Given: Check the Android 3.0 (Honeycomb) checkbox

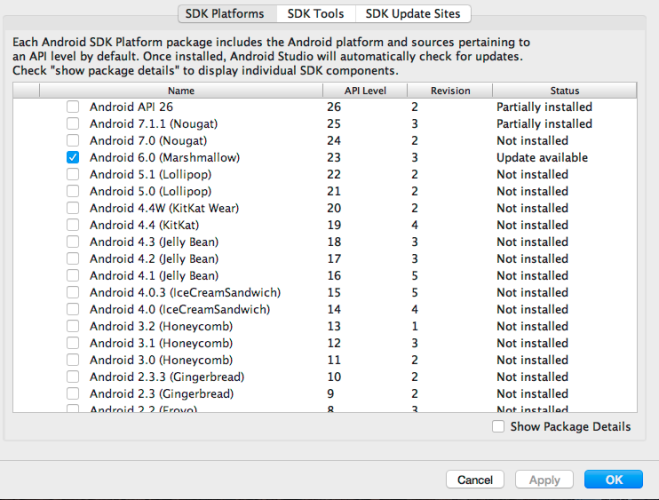Looking at the screenshot, I should coord(73,360).
